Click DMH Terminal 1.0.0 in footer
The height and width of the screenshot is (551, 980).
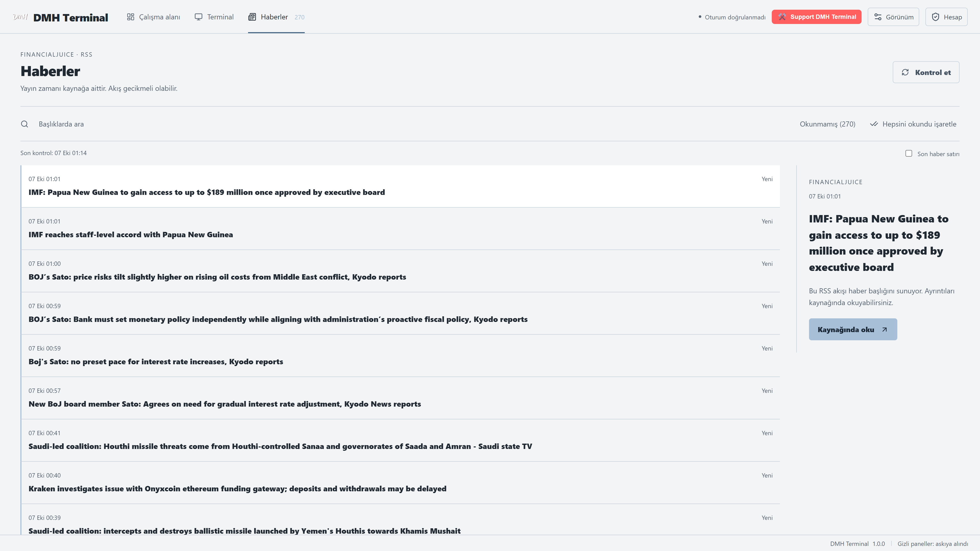click(x=857, y=544)
